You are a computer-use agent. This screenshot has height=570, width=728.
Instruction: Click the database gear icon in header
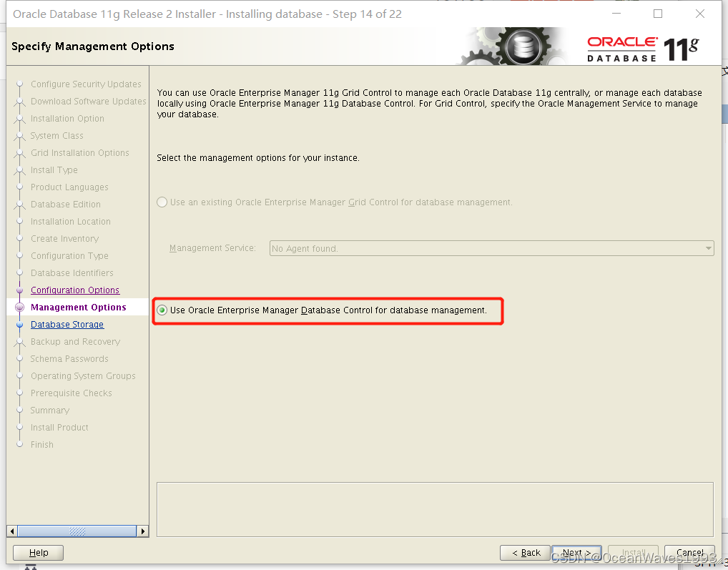(523, 46)
